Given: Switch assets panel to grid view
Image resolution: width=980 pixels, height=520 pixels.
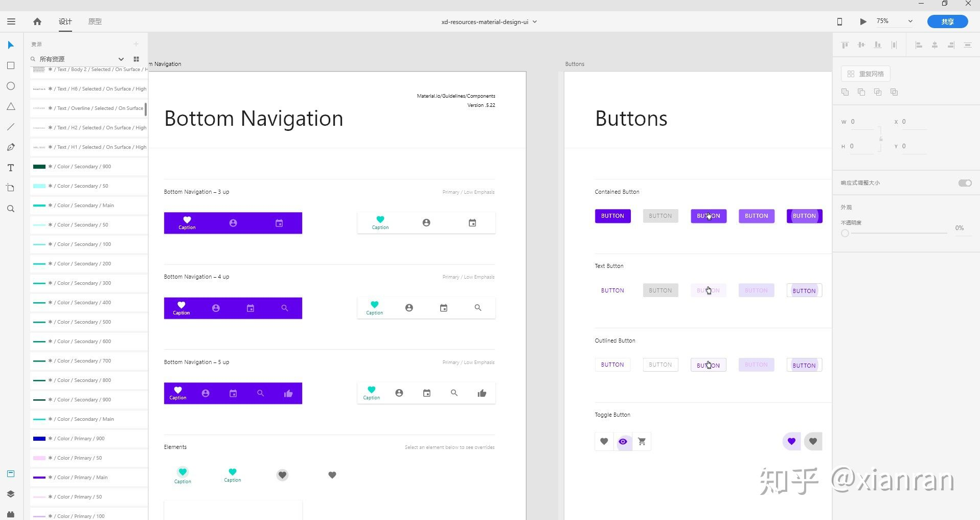Looking at the screenshot, I should (x=136, y=59).
